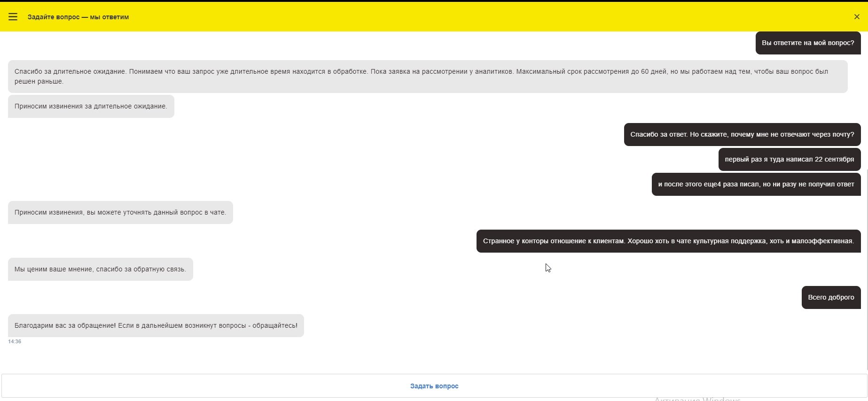This screenshot has height=401, width=868.
Task: Select the reply 'Мы ценим ваше мнение'
Action: tap(100, 270)
